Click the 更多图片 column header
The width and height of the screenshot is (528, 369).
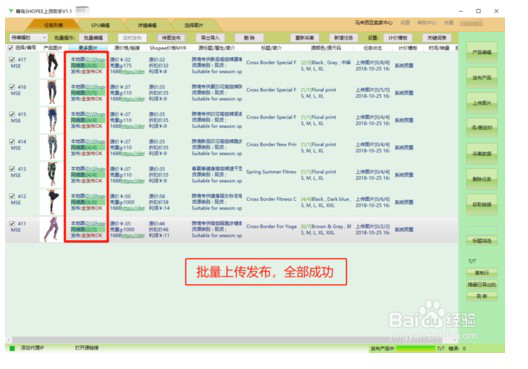(88, 48)
